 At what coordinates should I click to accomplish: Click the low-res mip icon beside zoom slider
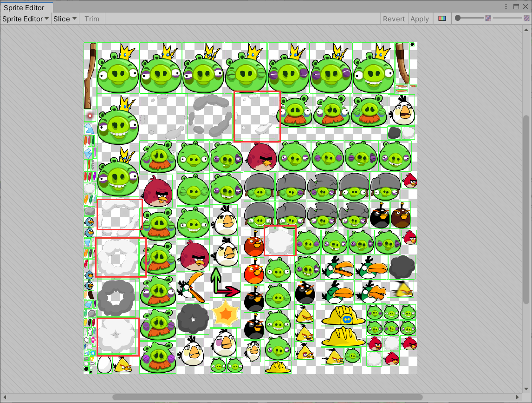point(488,18)
